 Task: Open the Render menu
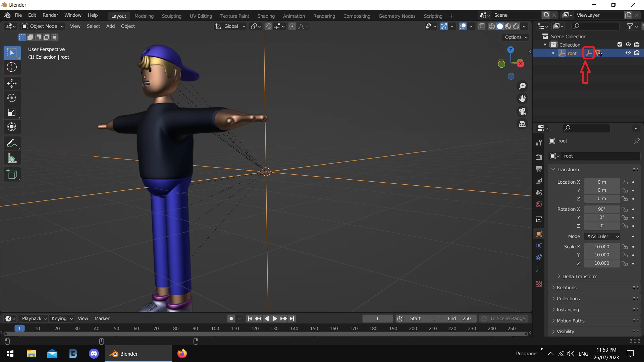click(x=50, y=15)
